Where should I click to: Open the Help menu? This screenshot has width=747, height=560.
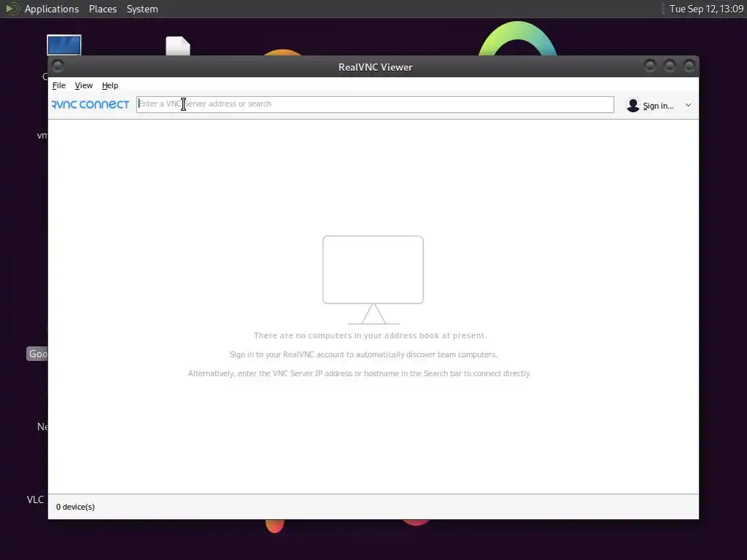(x=110, y=86)
